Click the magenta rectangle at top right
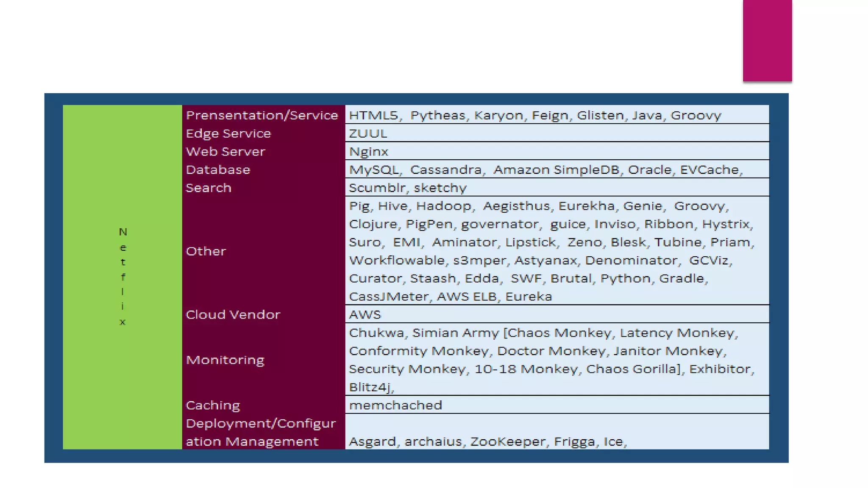This screenshot has height=488, width=868. pos(767,40)
